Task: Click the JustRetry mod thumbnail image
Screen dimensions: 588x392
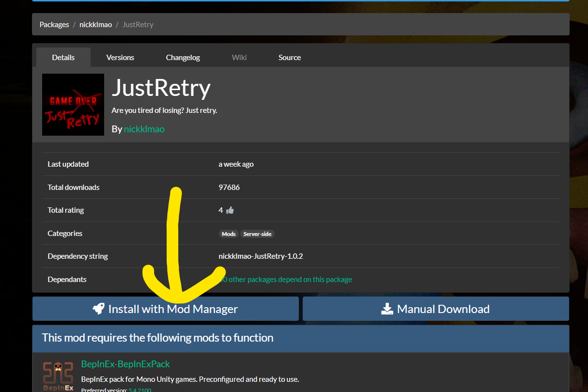Action: 73,105
